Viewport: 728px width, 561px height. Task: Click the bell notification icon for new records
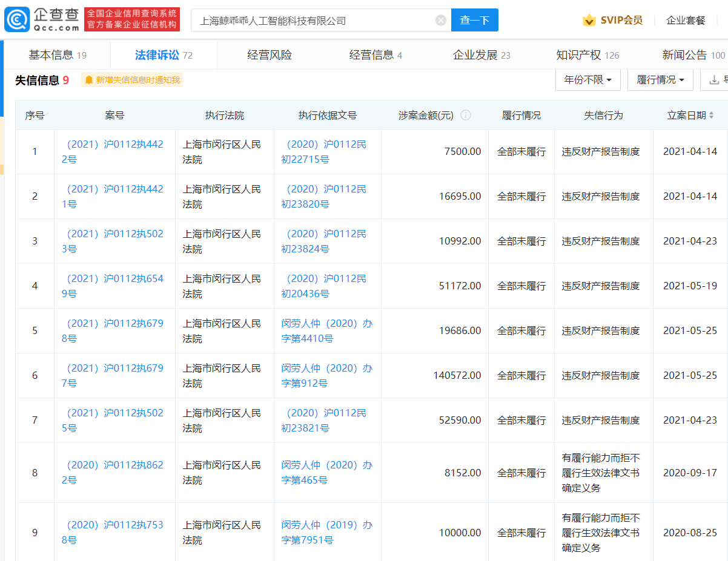click(89, 80)
